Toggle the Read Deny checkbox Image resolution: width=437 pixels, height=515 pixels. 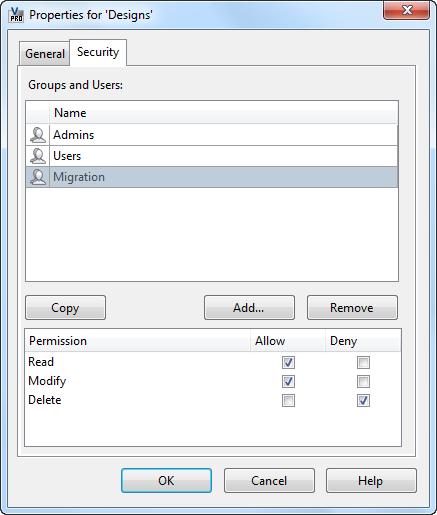point(363,362)
